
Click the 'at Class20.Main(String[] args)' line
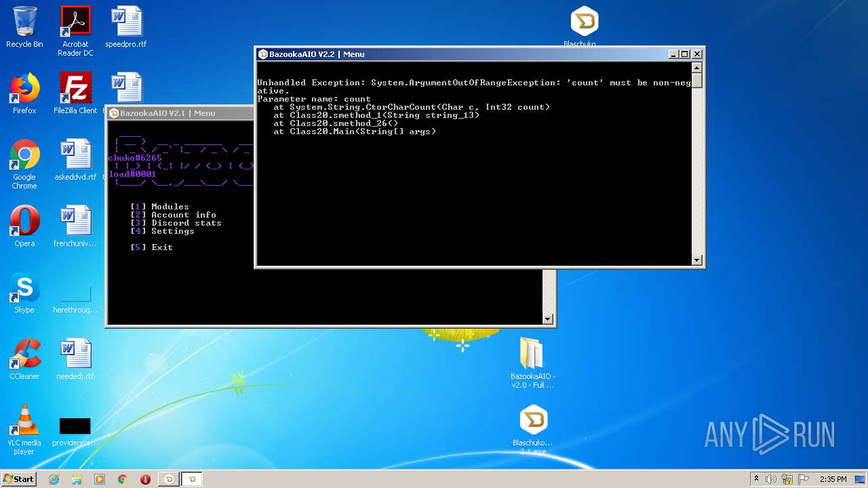point(355,131)
